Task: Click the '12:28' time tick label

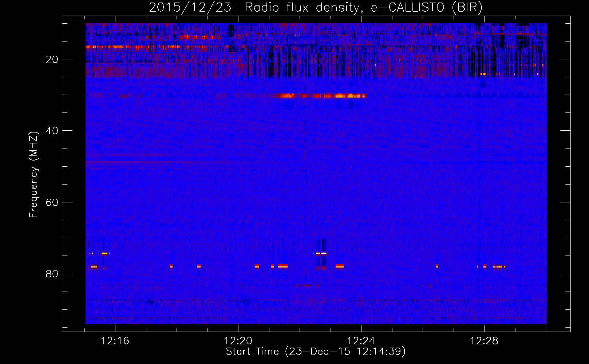Action: click(484, 341)
